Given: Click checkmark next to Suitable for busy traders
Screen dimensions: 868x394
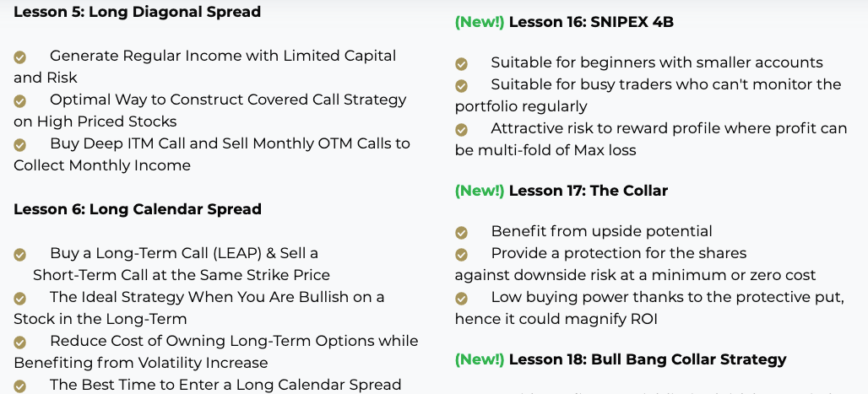Looking at the screenshot, I should 461,86.
